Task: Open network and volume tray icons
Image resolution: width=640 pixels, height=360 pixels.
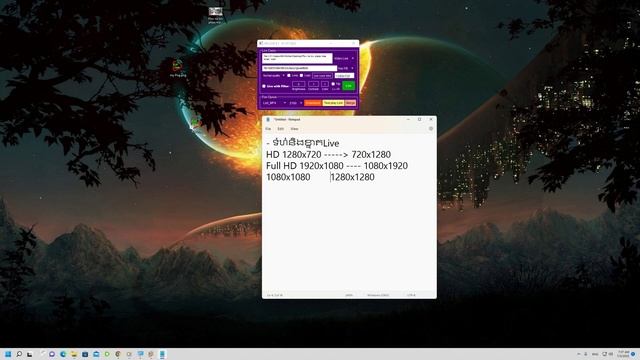Action: click(607, 354)
